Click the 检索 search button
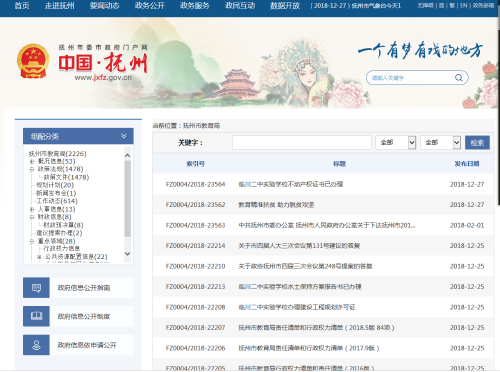 point(477,143)
